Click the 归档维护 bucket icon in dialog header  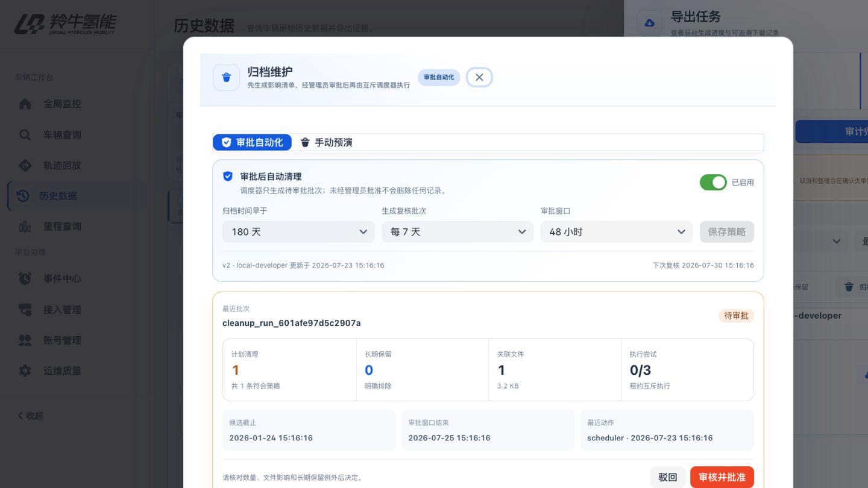226,77
